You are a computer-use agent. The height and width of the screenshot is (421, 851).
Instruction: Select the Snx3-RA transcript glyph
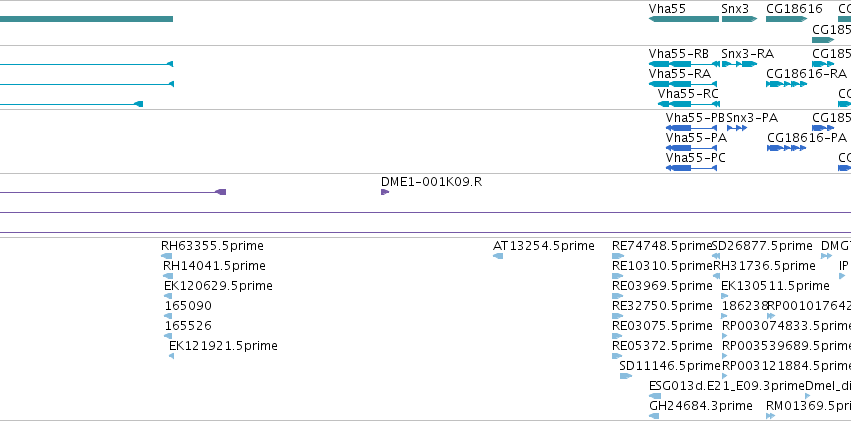tap(739, 64)
